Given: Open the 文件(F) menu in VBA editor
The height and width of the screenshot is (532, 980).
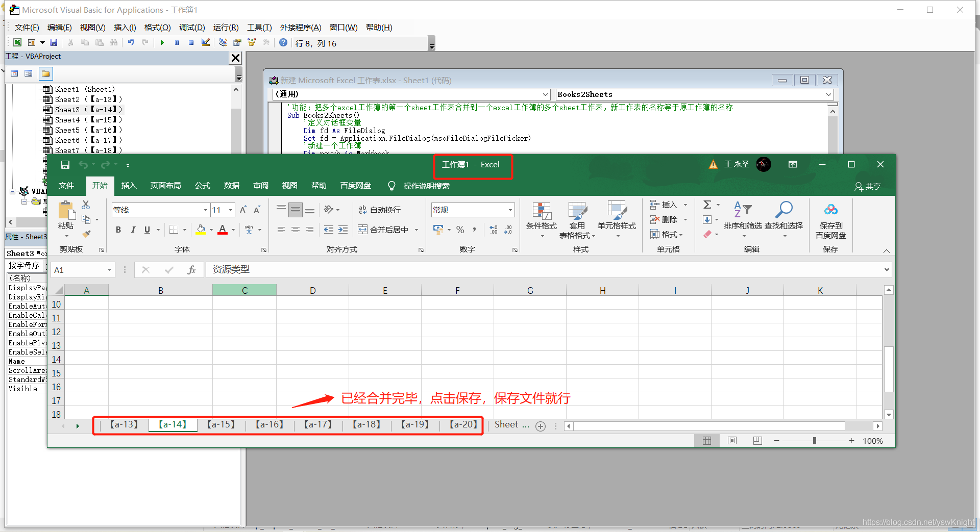Looking at the screenshot, I should point(27,28).
